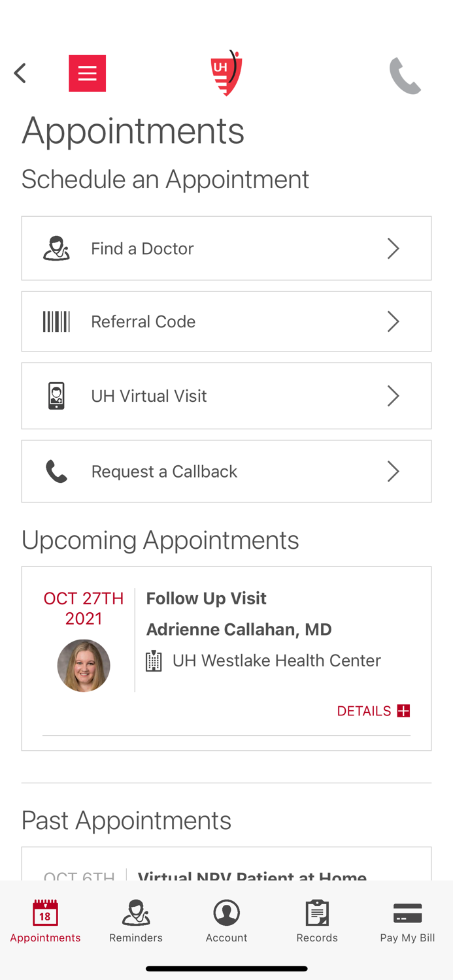Viewport: 453px width, 980px height.
Task: Open Find a Doctor chevron
Action: coord(393,248)
